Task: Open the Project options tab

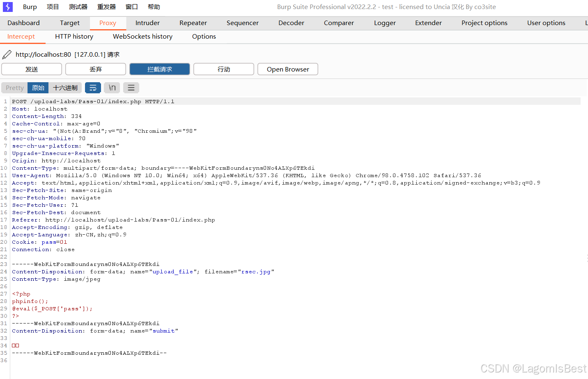Action: (x=485, y=23)
